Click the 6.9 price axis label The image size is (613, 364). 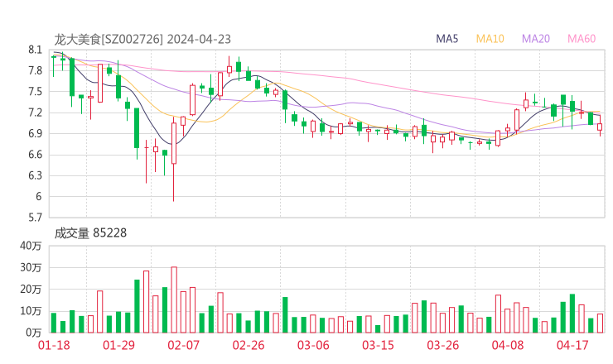pos(35,133)
